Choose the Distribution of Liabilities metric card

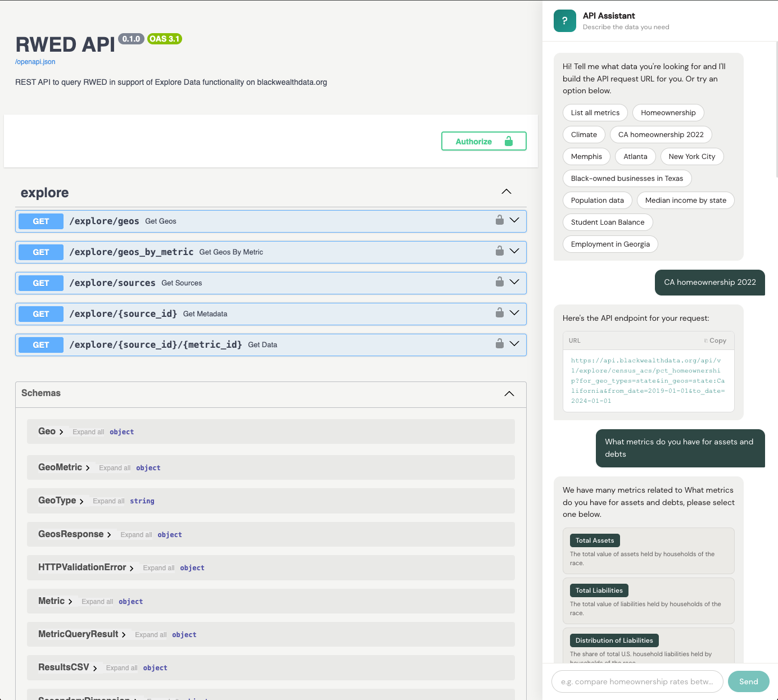tap(649, 646)
